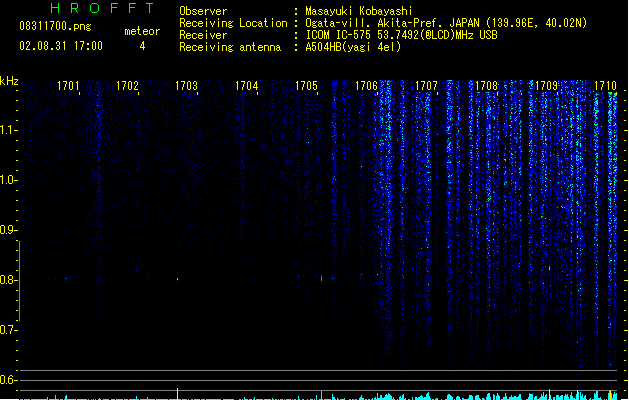Click the Receiving Location label
The image size is (629, 400).
pyautogui.click(x=233, y=23)
